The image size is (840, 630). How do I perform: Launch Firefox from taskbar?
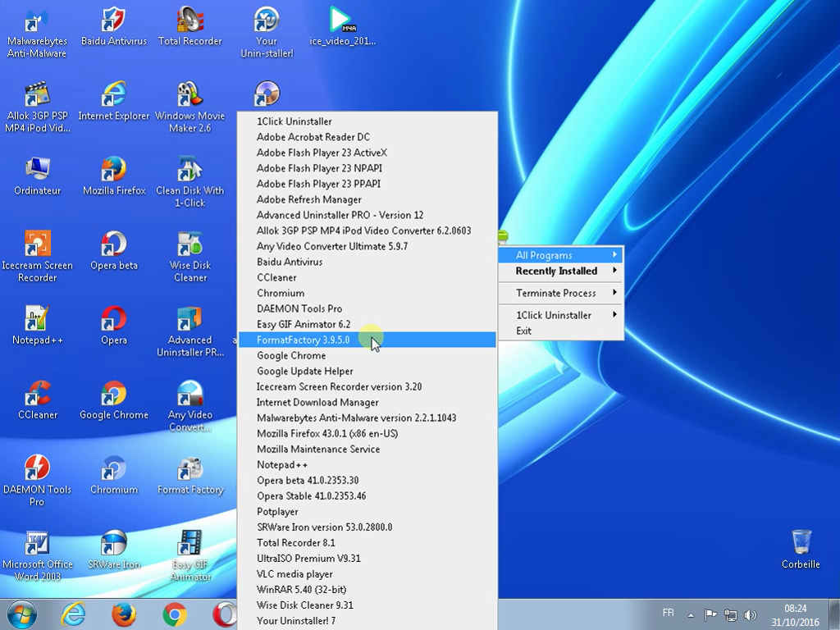pyautogui.click(x=123, y=614)
